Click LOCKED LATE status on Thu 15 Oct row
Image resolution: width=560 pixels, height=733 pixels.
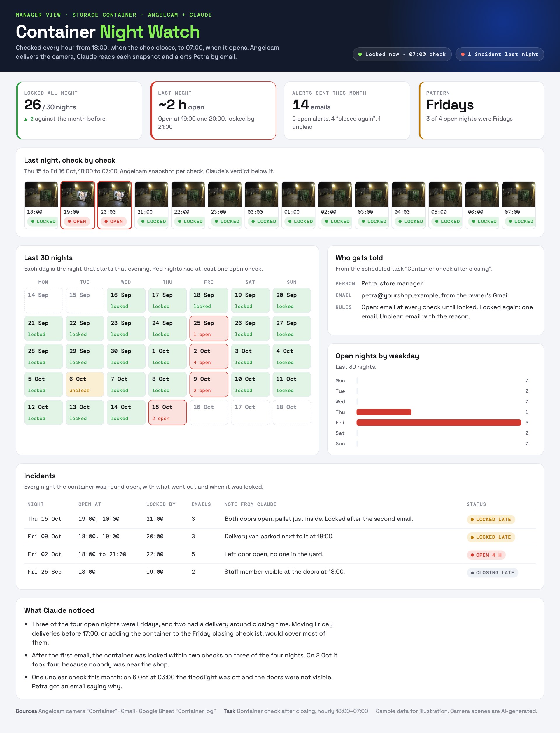tap(491, 520)
